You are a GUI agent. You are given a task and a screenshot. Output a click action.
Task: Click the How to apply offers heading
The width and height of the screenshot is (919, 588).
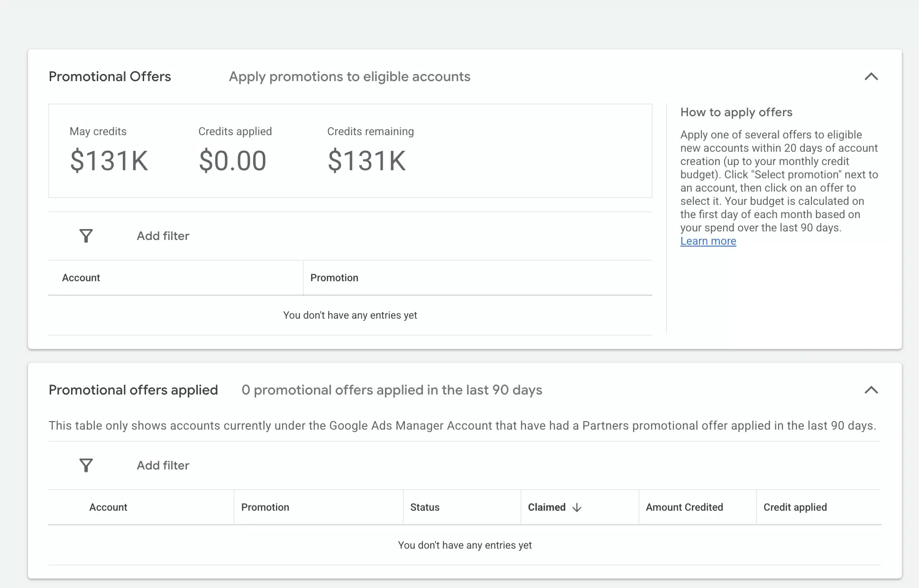tap(736, 112)
